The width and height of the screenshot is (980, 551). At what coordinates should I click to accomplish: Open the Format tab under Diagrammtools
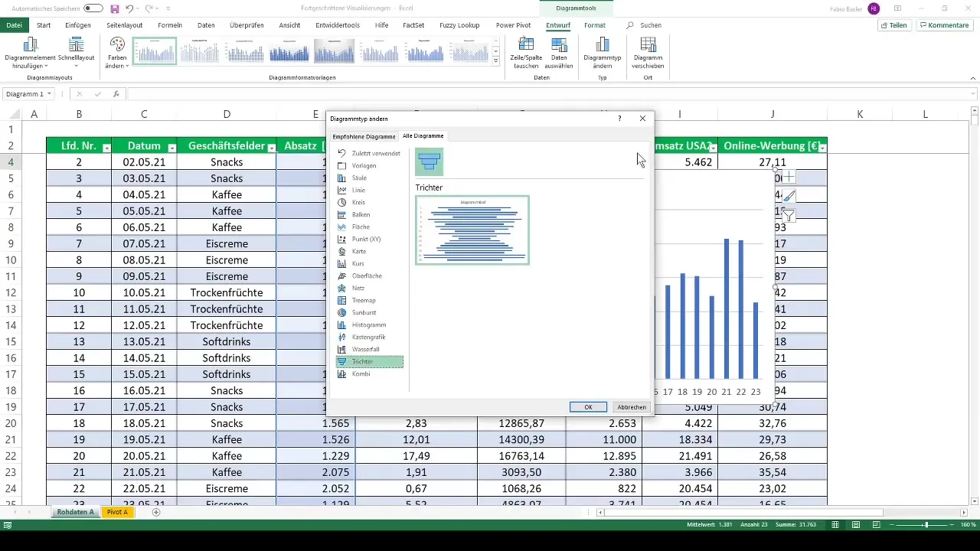tap(595, 25)
